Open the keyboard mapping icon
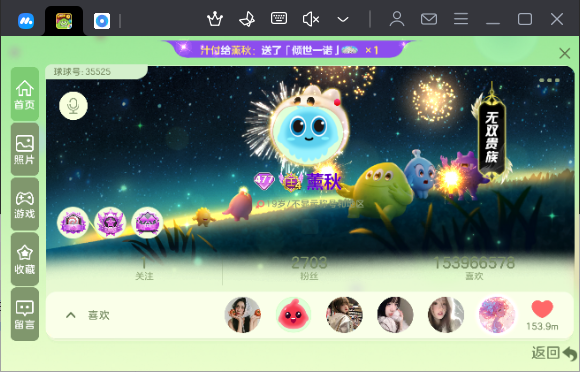 coord(279,18)
